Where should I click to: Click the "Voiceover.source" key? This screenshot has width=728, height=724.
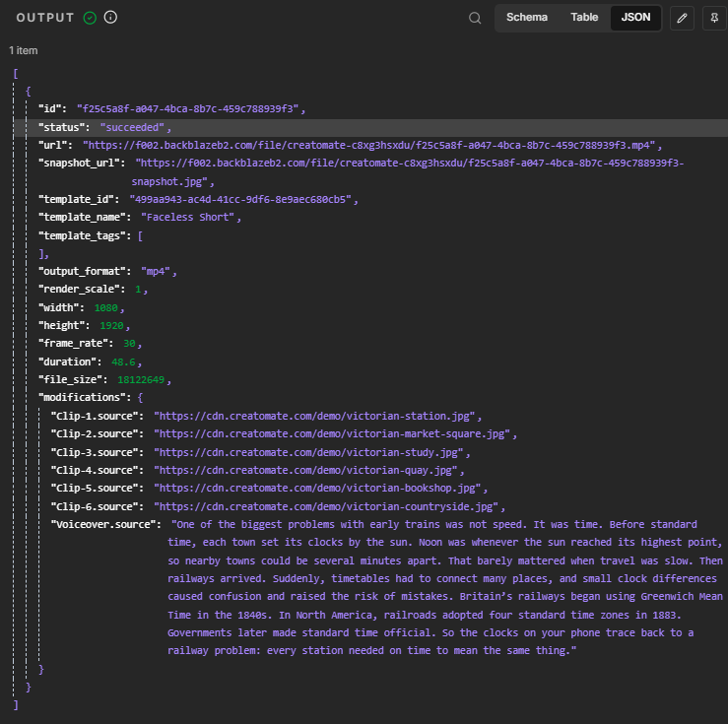tap(103, 524)
